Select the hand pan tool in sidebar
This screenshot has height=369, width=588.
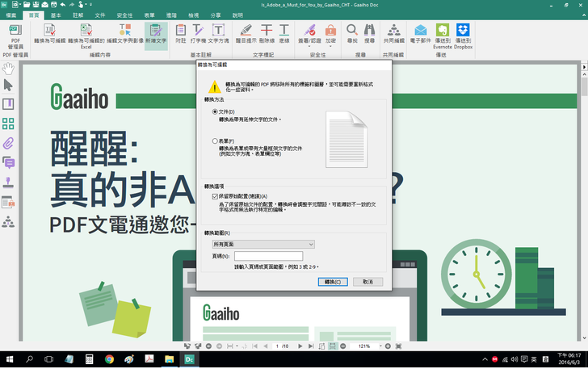[9, 69]
